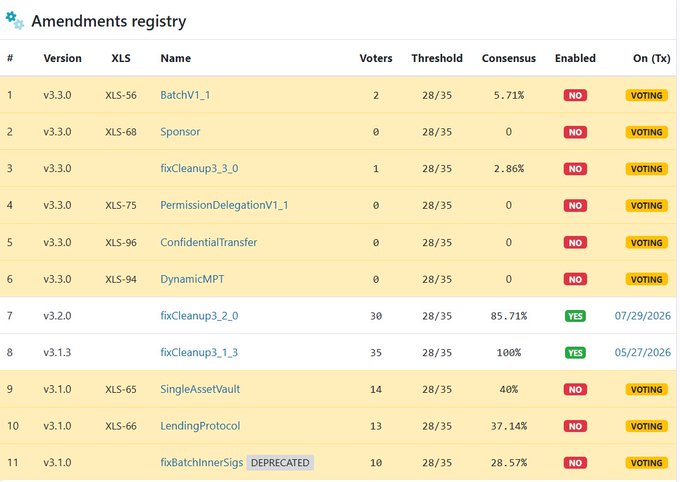680x482 pixels.
Task: Click the NO badge in ConfidentialTransfer row
Action: [575, 243]
